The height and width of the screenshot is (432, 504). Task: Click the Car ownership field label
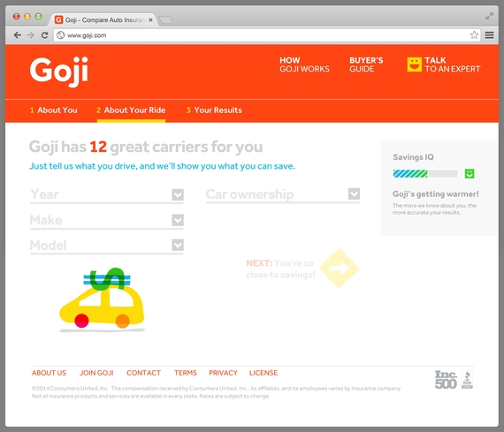(249, 194)
